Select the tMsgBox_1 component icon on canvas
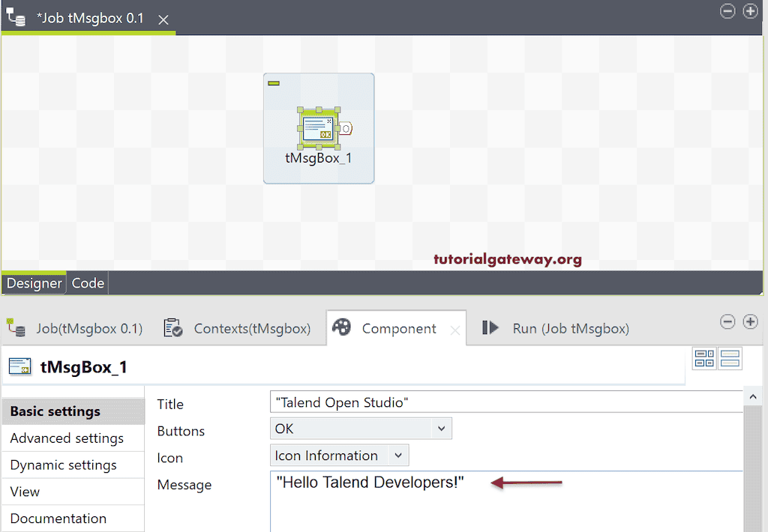The width and height of the screenshot is (768, 532). (x=318, y=129)
